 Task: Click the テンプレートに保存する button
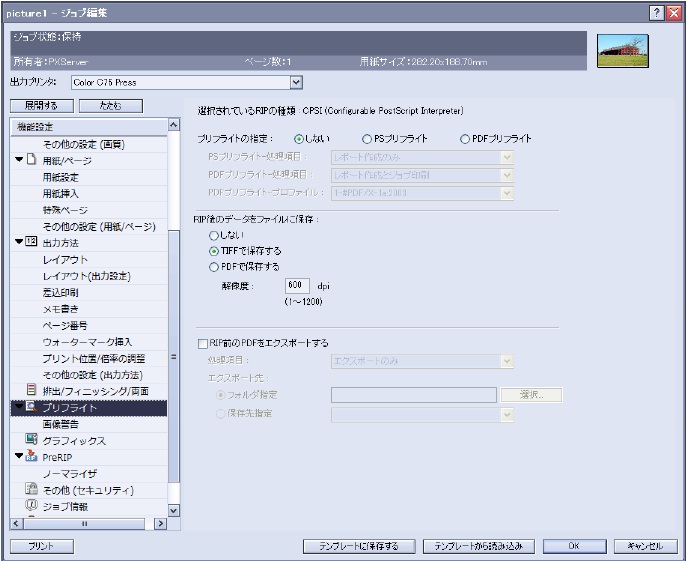[358, 546]
